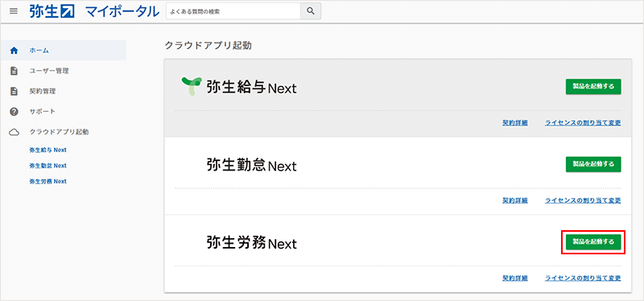The height and width of the screenshot is (301, 644).
Task: Launch 弥生勤怠 Next with 製品を起動する
Action: point(593,164)
